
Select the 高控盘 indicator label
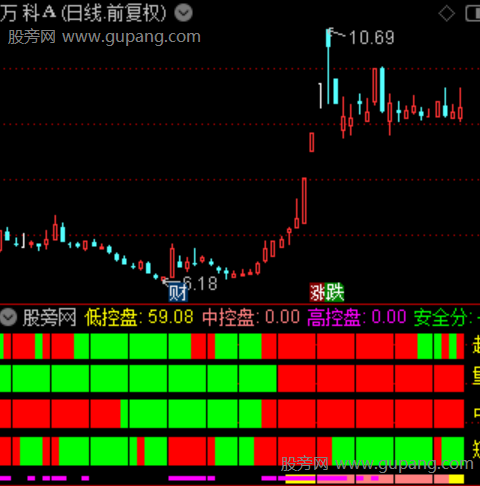(334, 317)
